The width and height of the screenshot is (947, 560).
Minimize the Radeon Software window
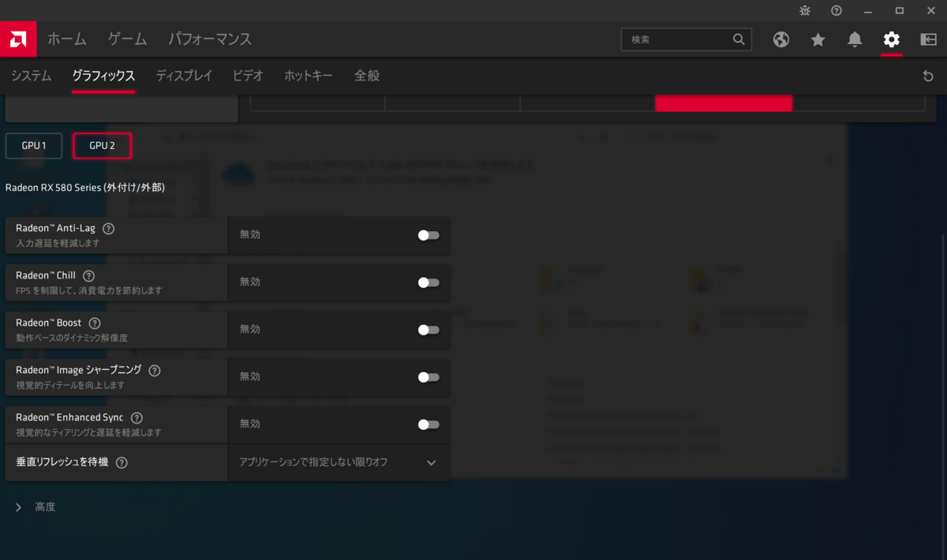point(868,10)
